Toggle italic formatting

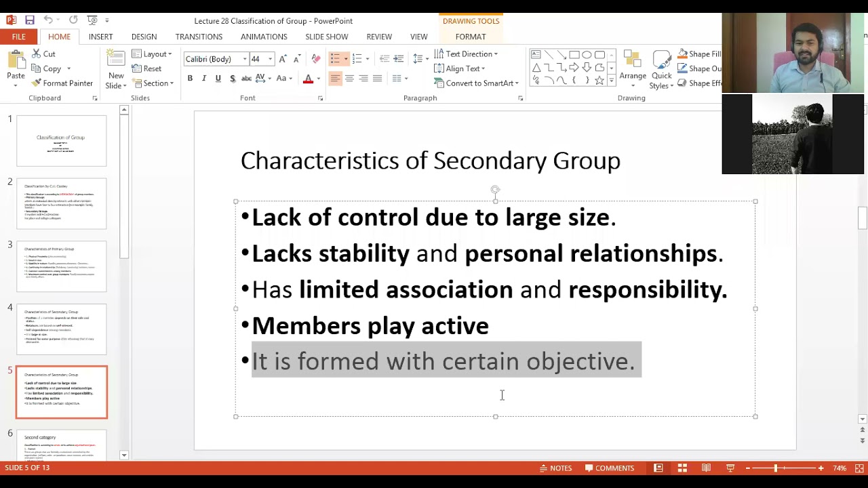(204, 79)
